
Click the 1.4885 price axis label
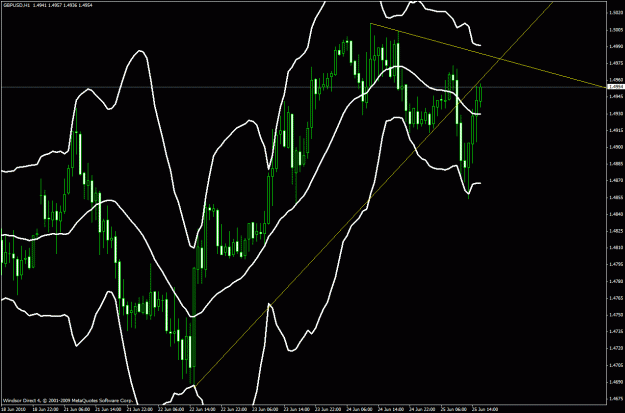[616, 164]
